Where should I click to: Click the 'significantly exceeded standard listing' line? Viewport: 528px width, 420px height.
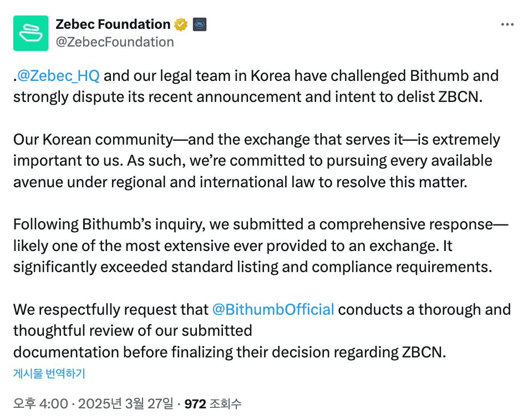(x=252, y=267)
